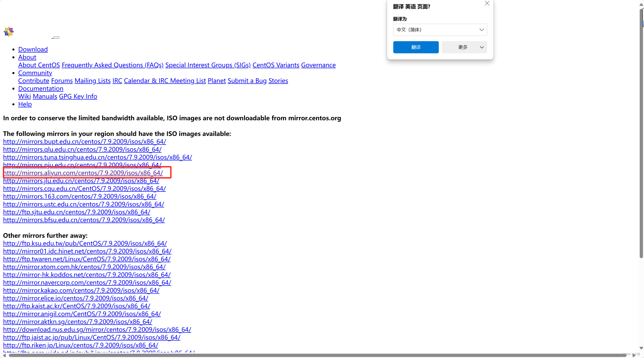Open Frequently Asked Questions link
This screenshot has width=644, height=358.
pos(112,65)
